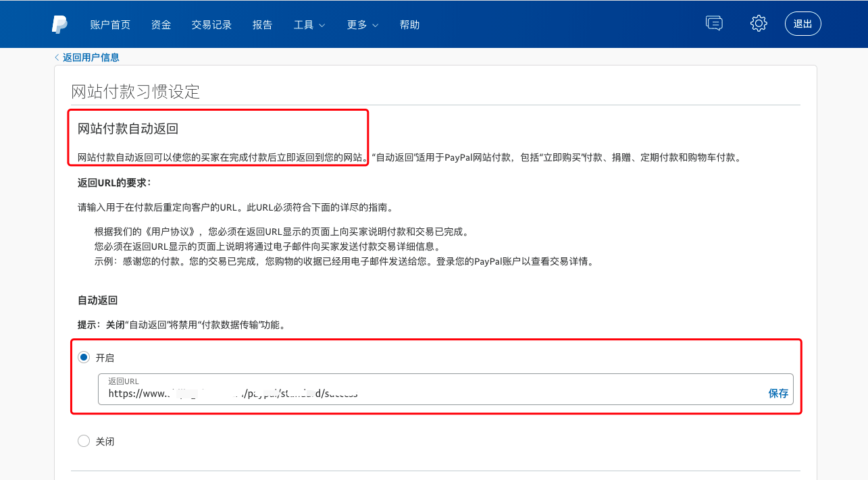
Task: Click the 自动返回 subsection heading
Action: (98, 300)
